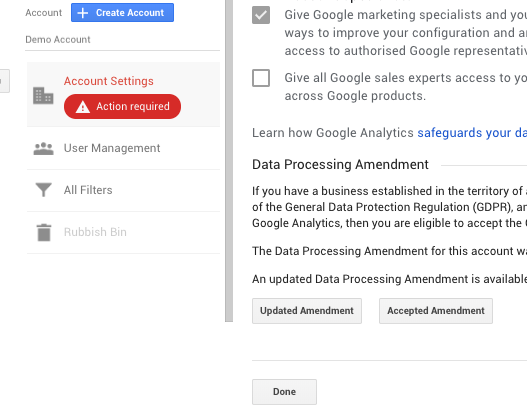The height and width of the screenshot is (405, 527).
Task: Click the Done button
Action: click(x=284, y=392)
